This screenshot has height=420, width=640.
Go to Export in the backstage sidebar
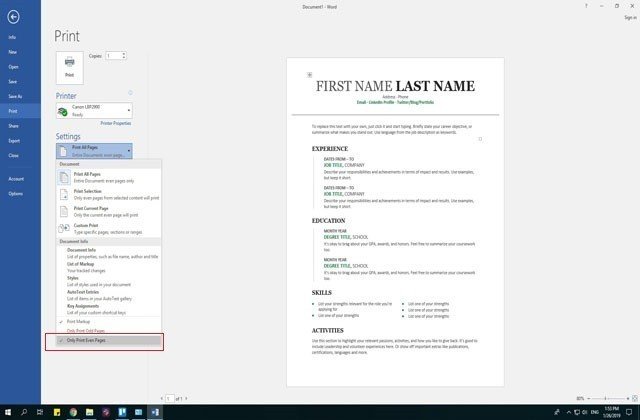[x=13, y=141]
